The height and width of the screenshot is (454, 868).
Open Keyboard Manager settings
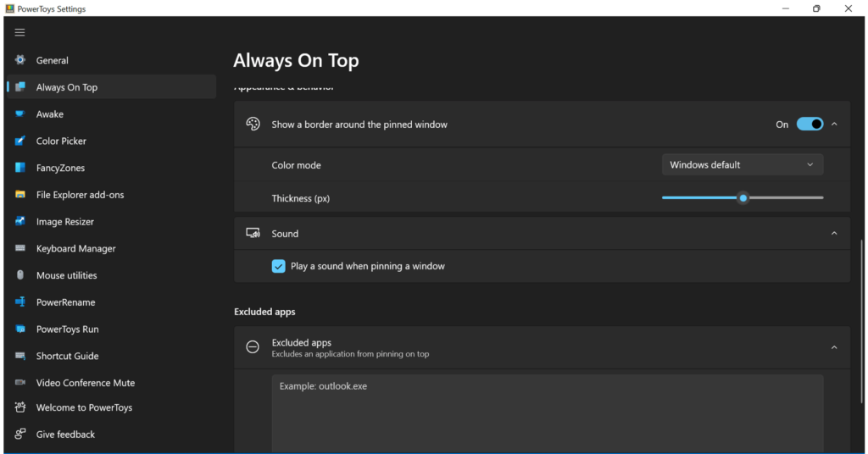click(x=111, y=248)
